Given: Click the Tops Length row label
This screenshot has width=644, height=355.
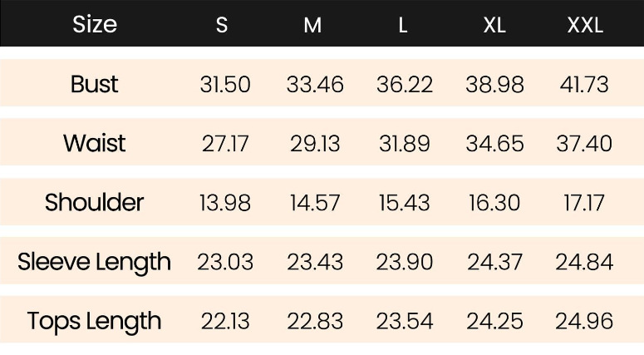Looking at the screenshot, I should click(x=95, y=321).
